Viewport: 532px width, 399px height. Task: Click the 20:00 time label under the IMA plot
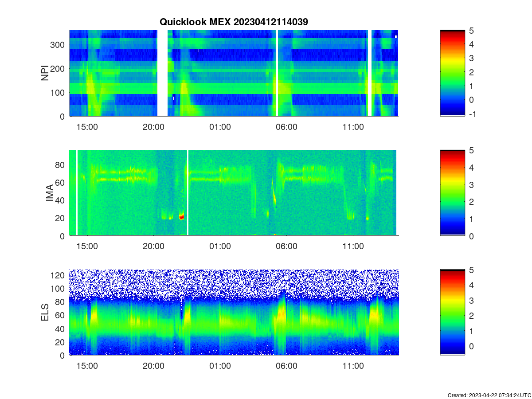(x=154, y=246)
